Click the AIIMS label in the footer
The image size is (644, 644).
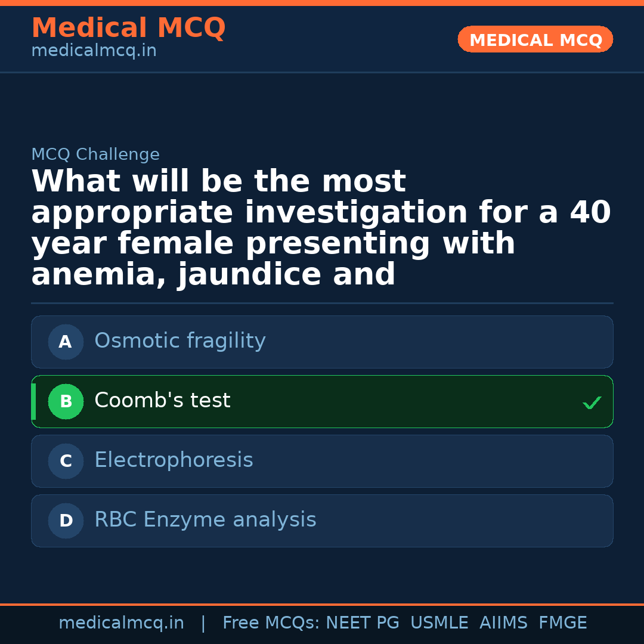(x=503, y=623)
